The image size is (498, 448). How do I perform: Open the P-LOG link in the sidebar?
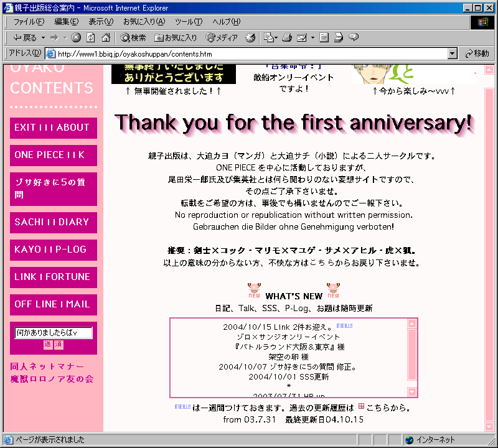tap(71, 250)
